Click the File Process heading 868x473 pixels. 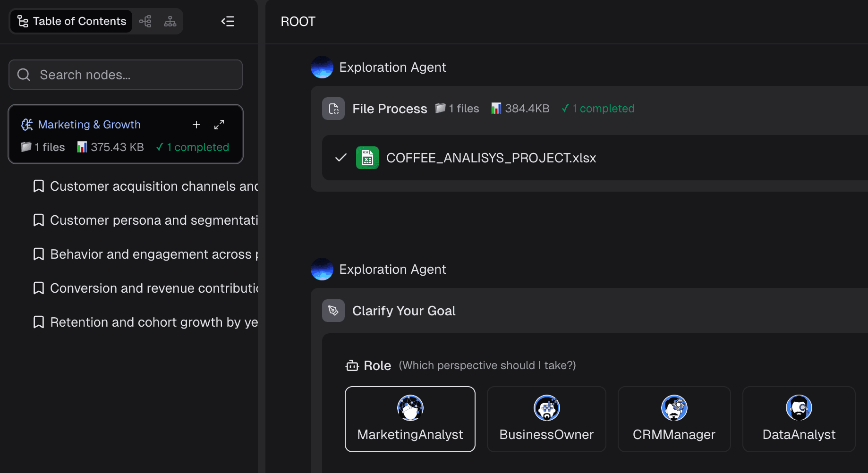pyautogui.click(x=390, y=109)
